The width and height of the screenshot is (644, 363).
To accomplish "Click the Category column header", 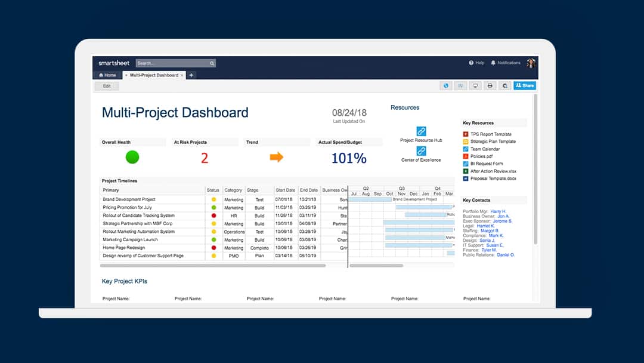I will 233,190.
